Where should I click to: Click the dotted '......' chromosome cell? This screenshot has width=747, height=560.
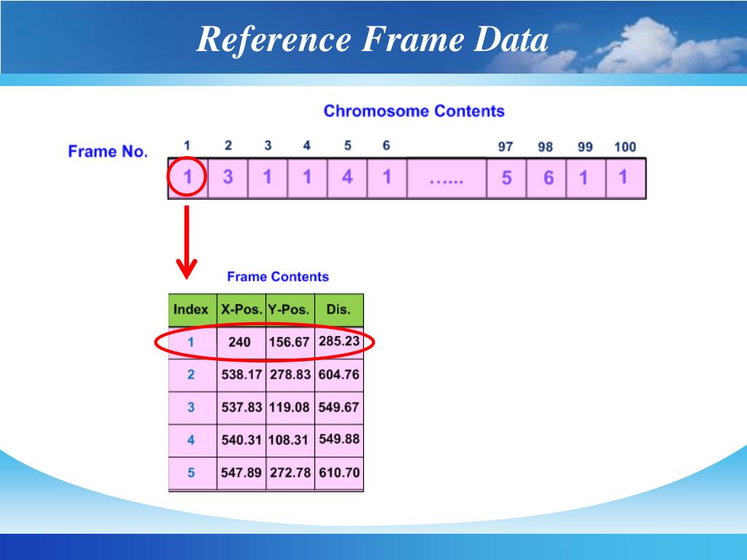tap(446, 178)
